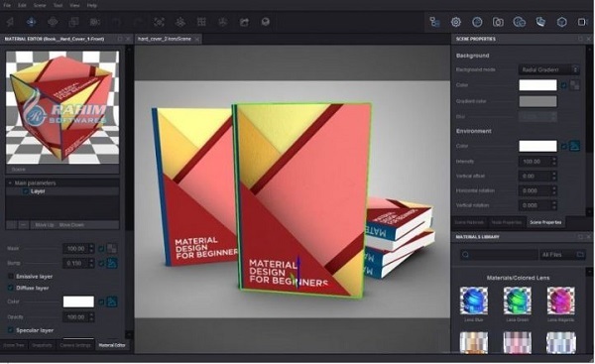Click the grid layout toolbar icon
The height and width of the screenshot is (364, 595).
[x=201, y=22]
